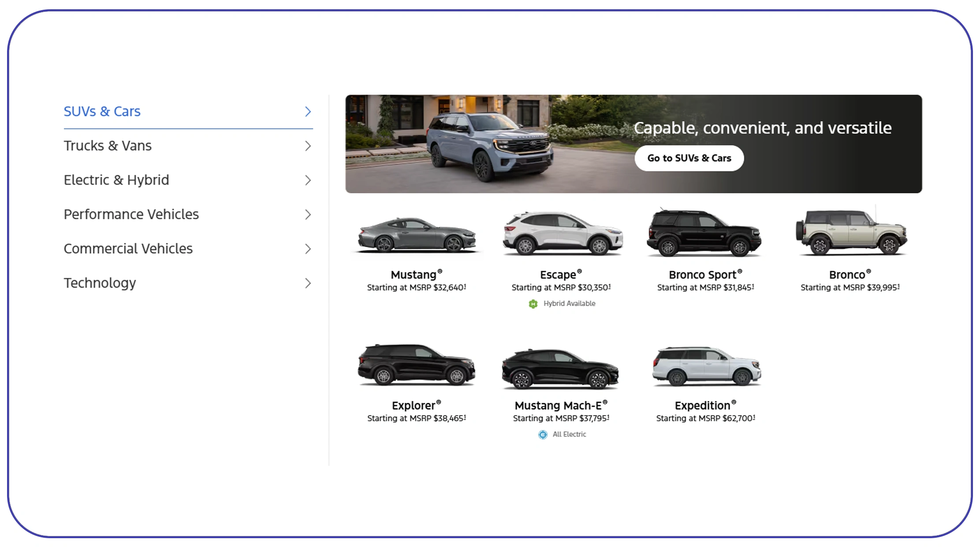Click the All Electric icon under Mustang Mach-E
Viewport: 980px width, 547px height.
point(542,435)
